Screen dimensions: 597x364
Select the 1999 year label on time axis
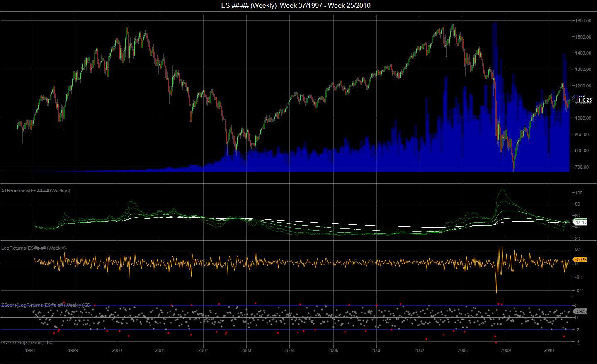click(73, 350)
